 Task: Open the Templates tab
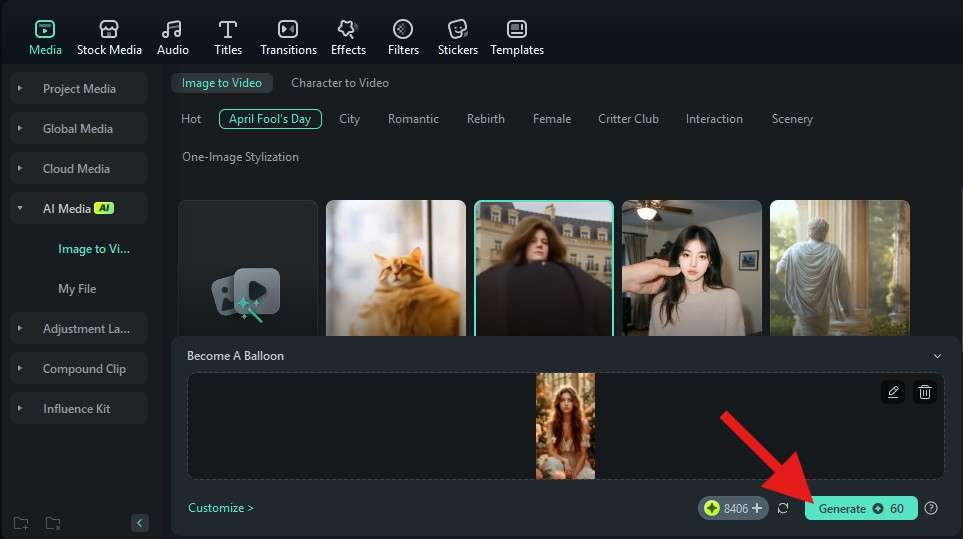point(517,37)
